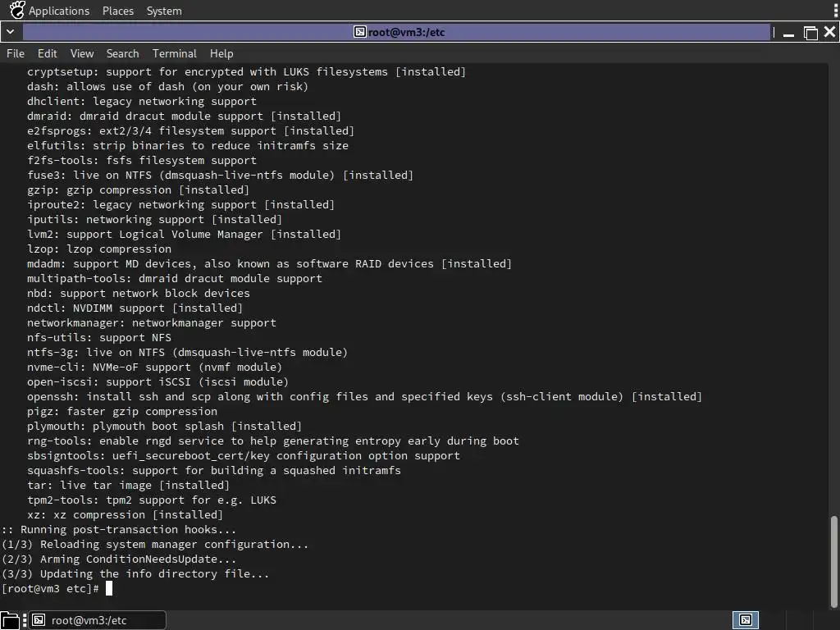Click '(1/3) Reloading system manager configuration' line
This screenshot has height=630, width=840.
[x=155, y=545]
